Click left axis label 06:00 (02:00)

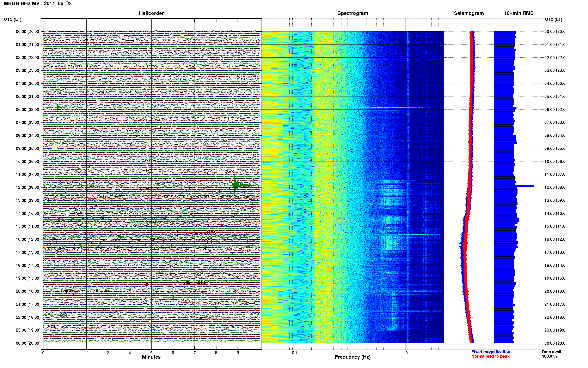[28, 109]
